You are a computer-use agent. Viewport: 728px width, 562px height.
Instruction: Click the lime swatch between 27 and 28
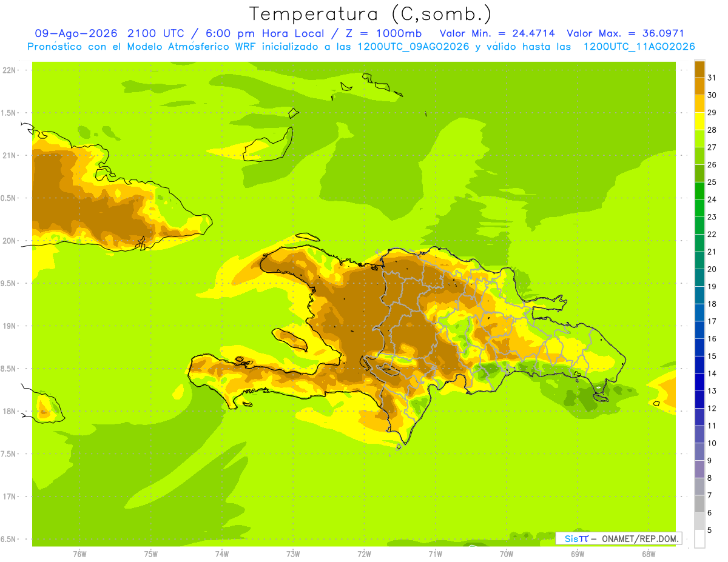coord(699,138)
